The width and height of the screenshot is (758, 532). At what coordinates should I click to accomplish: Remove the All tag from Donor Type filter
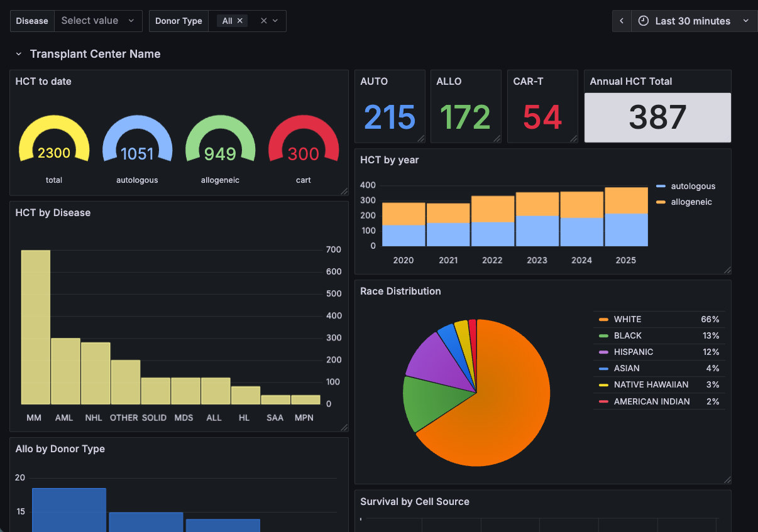click(x=240, y=19)
